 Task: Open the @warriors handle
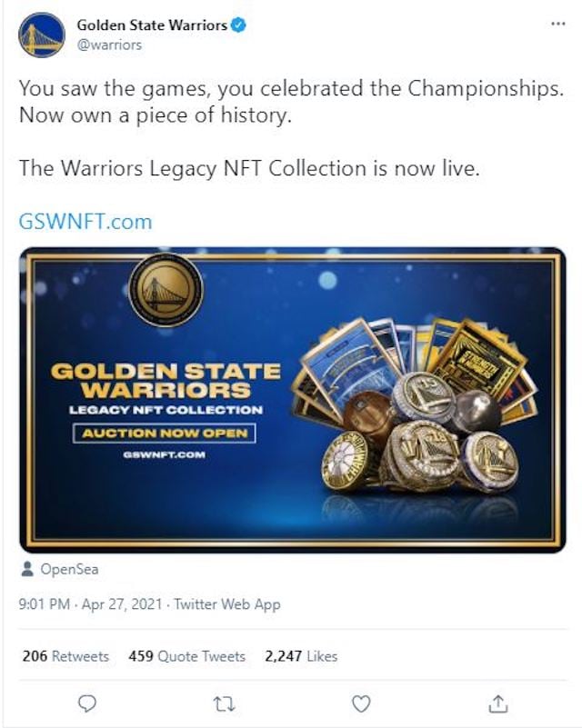(x=109, y=45)
